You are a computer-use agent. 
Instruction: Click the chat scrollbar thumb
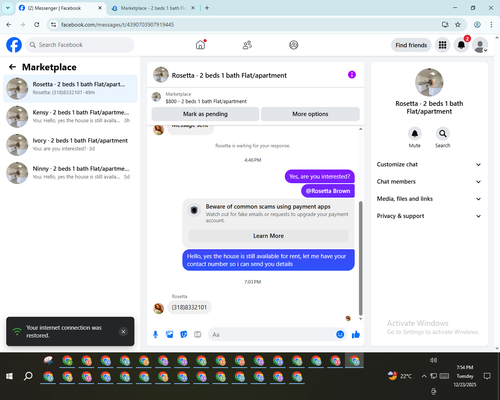point(360,258)
